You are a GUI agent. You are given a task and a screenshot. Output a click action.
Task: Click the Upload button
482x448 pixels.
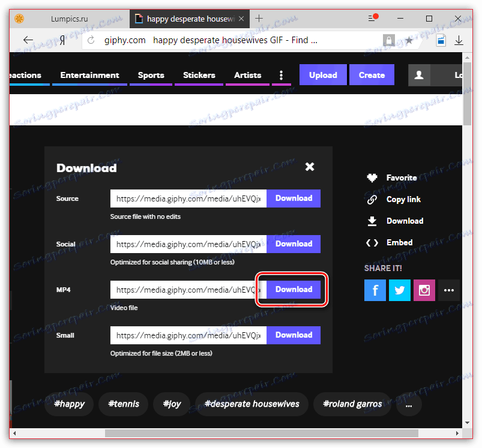[323, 74]
